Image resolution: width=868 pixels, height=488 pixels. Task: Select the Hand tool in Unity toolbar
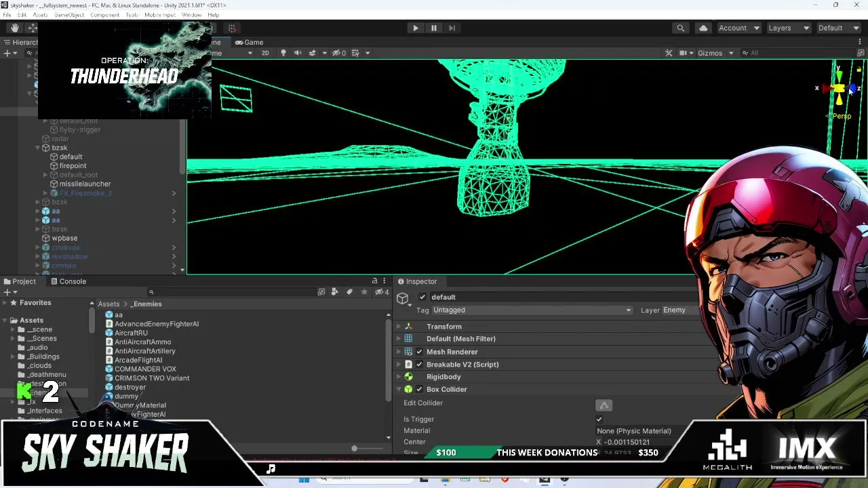(15, 28)
